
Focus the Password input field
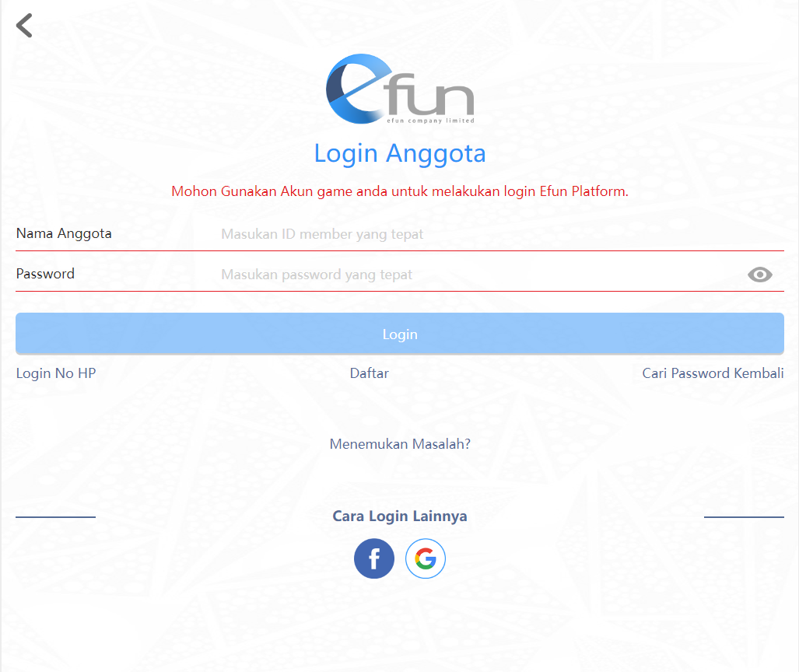point(479,275)
